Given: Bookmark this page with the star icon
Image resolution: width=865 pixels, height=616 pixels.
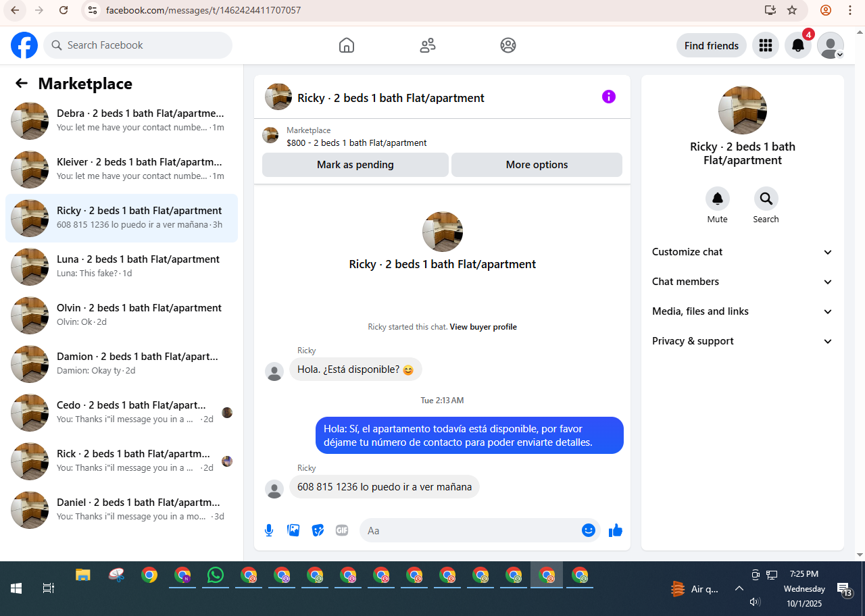Looking at the screenshot, I should pyautogui.click(x=793, y=10).
